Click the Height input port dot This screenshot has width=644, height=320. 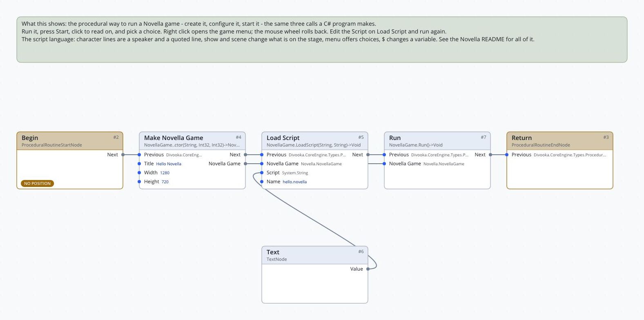pyautogui.click(x=139, y=182)
